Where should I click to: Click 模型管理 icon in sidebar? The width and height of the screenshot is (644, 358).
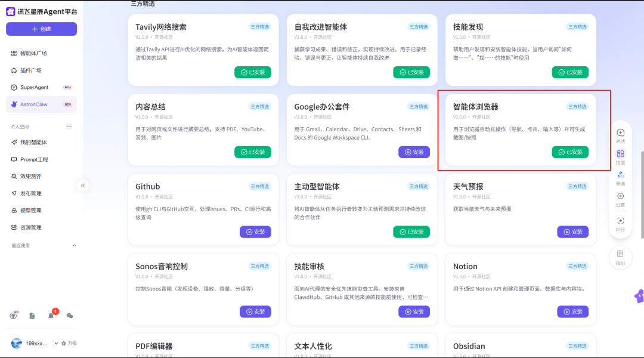click(14, 211)
